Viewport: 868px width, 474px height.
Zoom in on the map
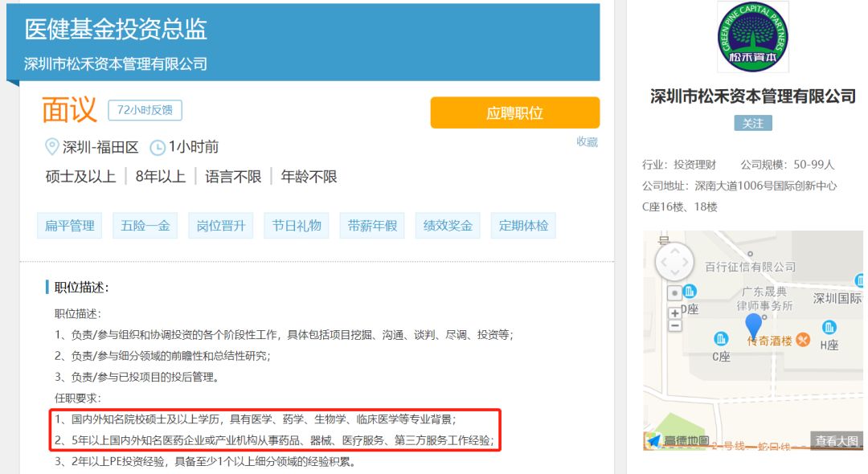[x=675, y=313]
